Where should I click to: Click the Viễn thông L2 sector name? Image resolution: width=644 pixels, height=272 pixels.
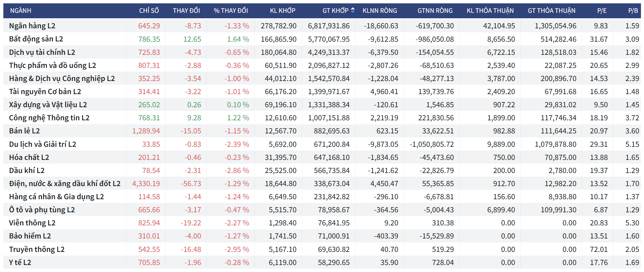click(x=32, y=223)
